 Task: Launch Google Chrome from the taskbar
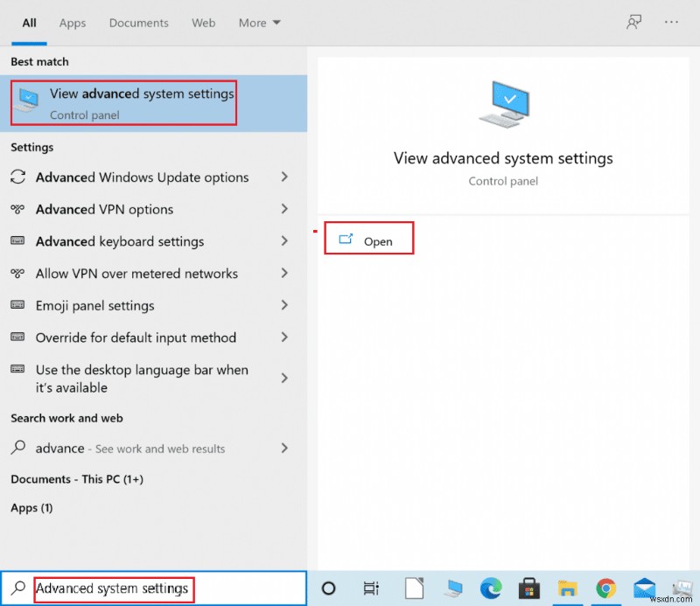coord(605,589)
